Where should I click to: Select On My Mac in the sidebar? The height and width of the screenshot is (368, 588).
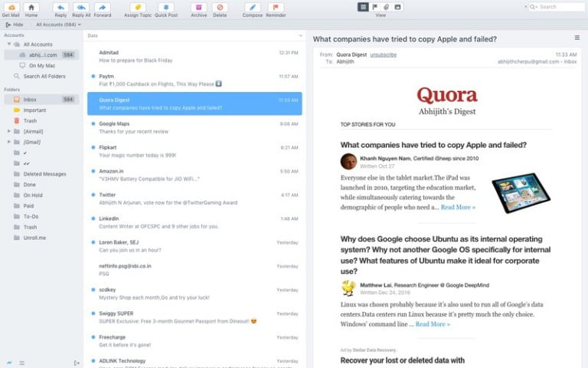coord(41,65)
